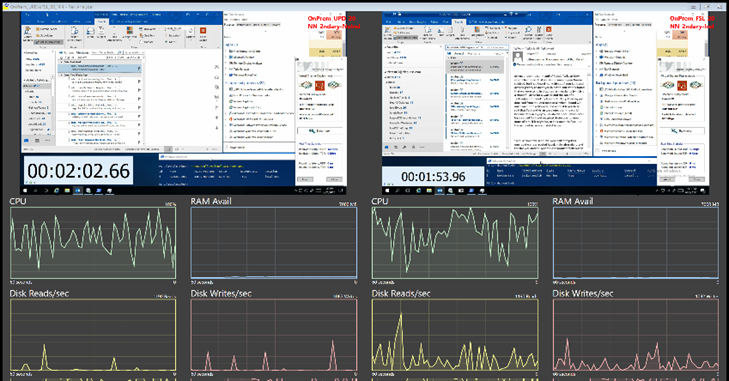Click the more (...) navigation icon in OnPrem_FSL Outlook
This screenshot has height=381, width=729.
coord(422,147)
